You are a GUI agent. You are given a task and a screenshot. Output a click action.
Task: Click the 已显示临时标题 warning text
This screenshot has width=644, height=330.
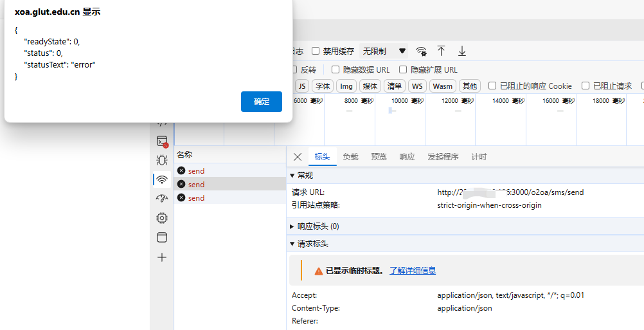pos(355,270)
